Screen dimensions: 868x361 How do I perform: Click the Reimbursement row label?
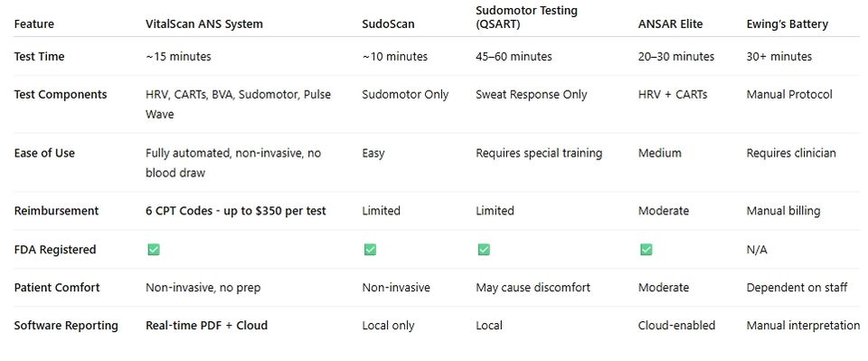point(56,211)
